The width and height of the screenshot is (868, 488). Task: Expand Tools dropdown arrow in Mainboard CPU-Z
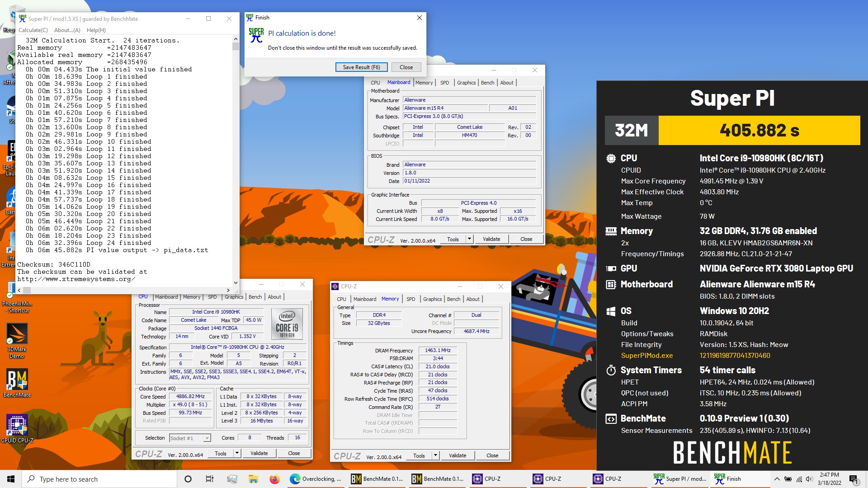pos(469,239)
